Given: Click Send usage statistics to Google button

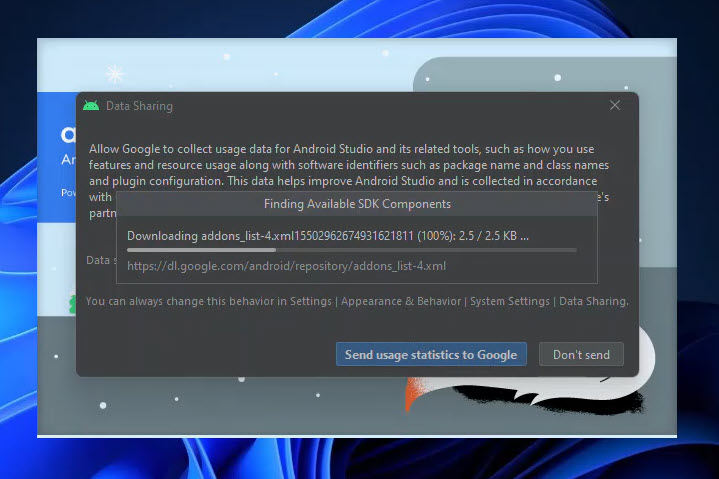Looking at the screenshot, I should (431, 354).
